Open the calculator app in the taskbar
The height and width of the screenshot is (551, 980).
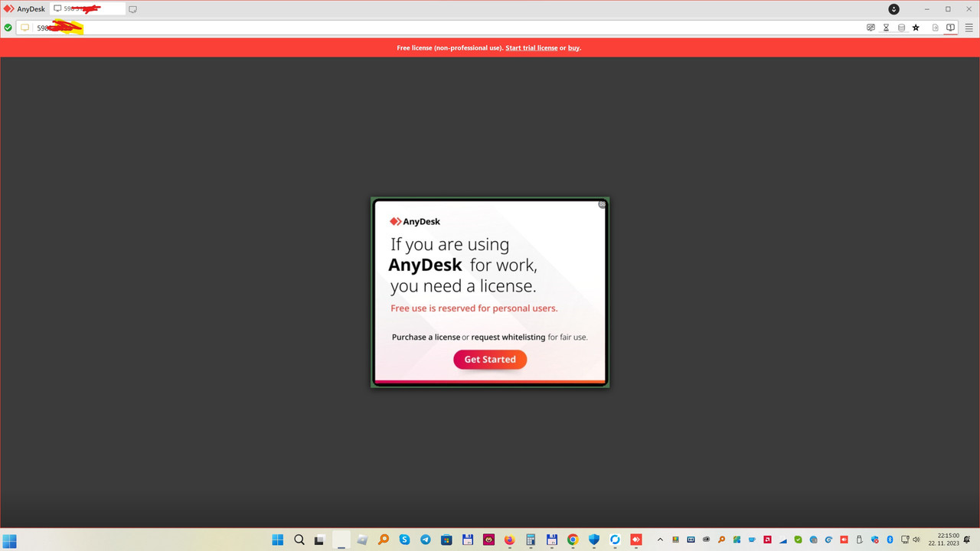coord(531,540)
